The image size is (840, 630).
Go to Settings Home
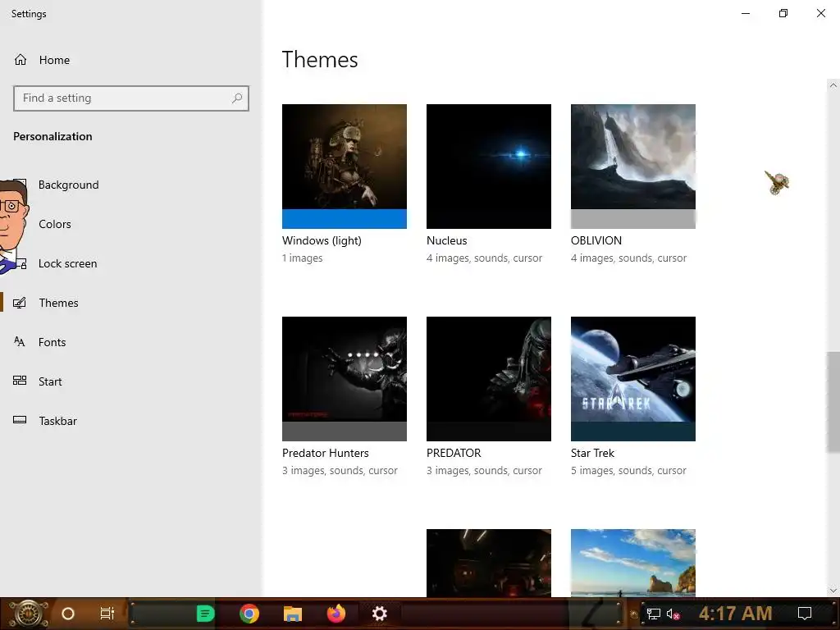[x=42, y=60]
